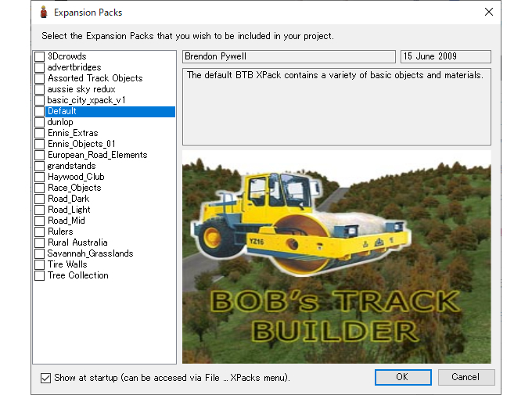532x395 pixels.
Task: Click the XPack description text box
Action: tap(336, 106)
